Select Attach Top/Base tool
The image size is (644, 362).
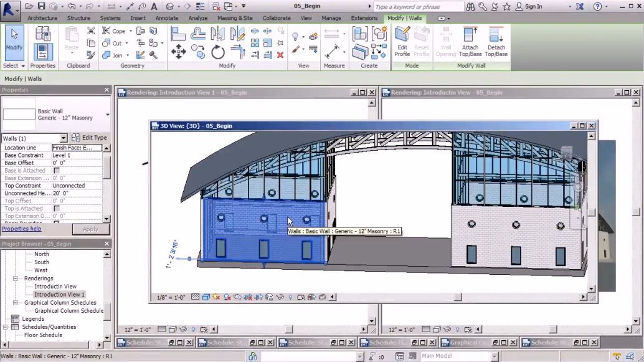(x=470, y=42)
